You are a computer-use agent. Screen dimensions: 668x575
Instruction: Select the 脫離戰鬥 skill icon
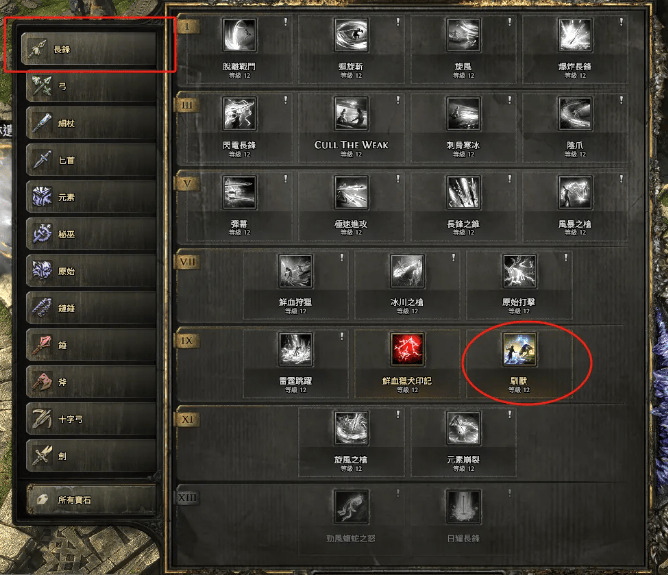(x=239, y=35)
